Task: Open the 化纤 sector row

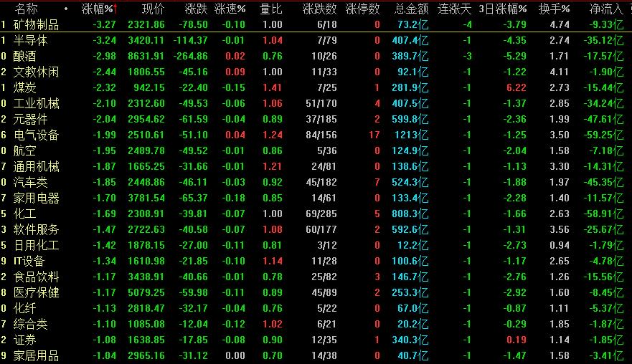Action: click(316, 308)
